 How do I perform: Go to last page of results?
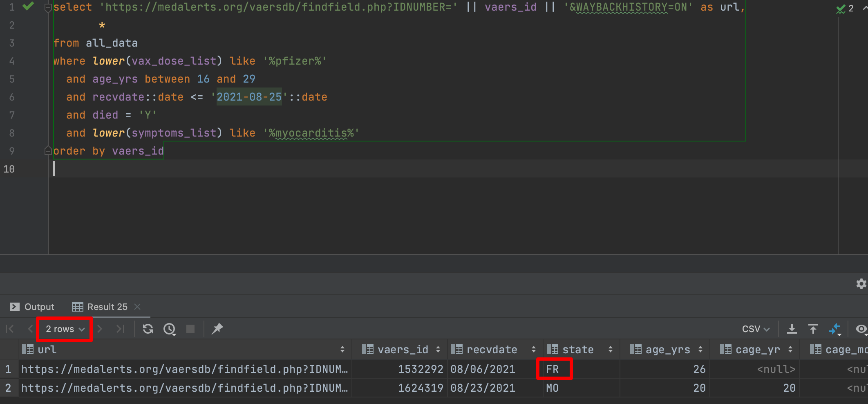point(120,329)
